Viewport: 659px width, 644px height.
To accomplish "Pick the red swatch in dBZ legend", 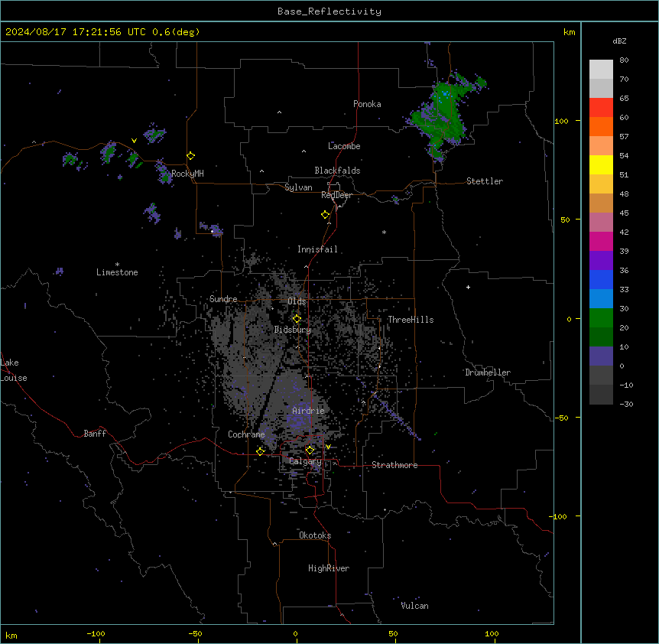I will coord(601,108).
